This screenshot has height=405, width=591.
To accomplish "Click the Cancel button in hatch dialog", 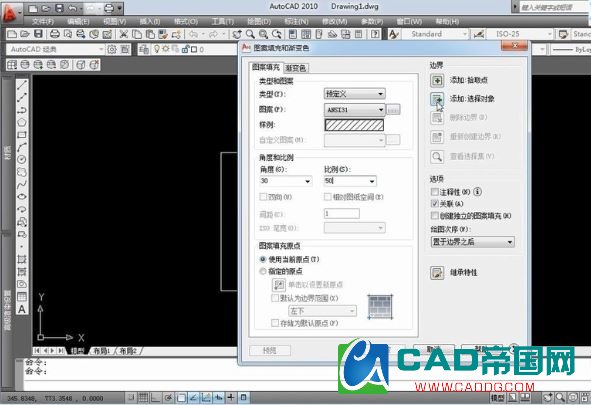I will [x=434, y=350].
